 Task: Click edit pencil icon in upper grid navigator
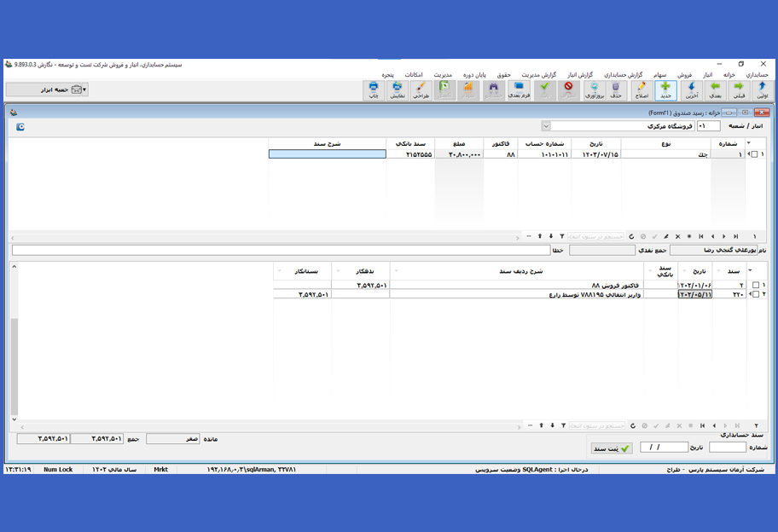click(666, 236)
